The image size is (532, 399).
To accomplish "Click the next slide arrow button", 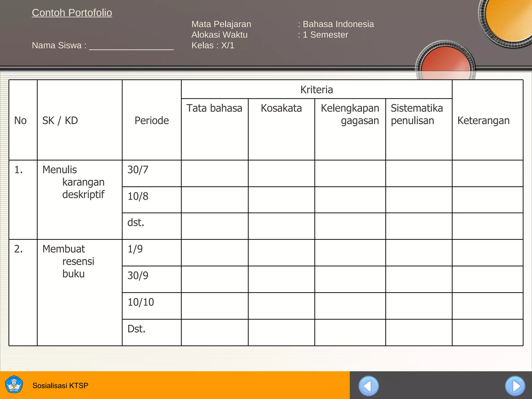I will [515, 386].
